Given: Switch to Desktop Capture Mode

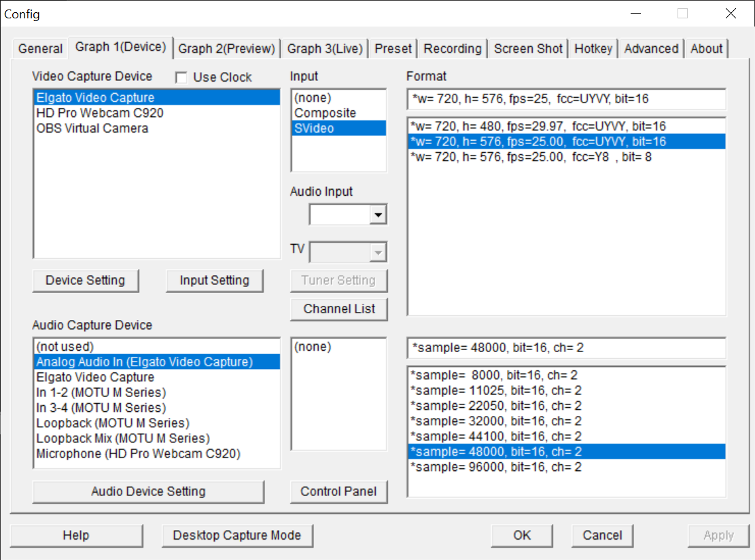Looking at the screenshot, I should (x=237, y=536).
